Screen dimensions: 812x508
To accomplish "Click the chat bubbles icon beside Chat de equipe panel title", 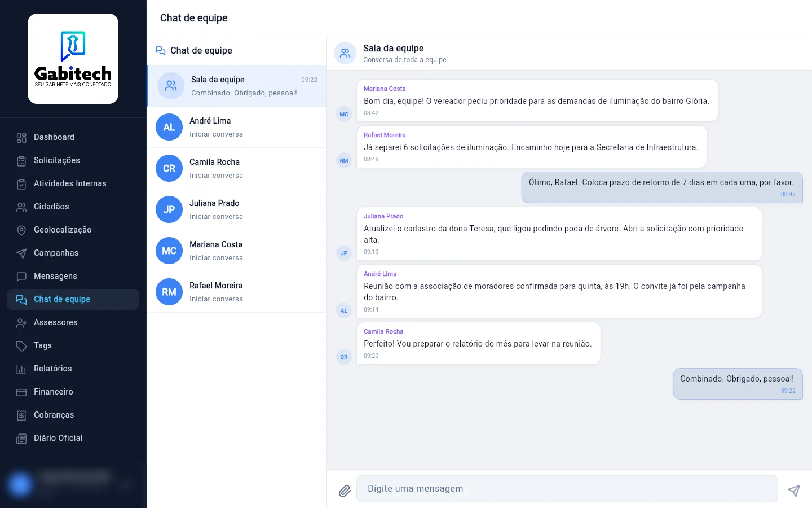I will (161, 51).
